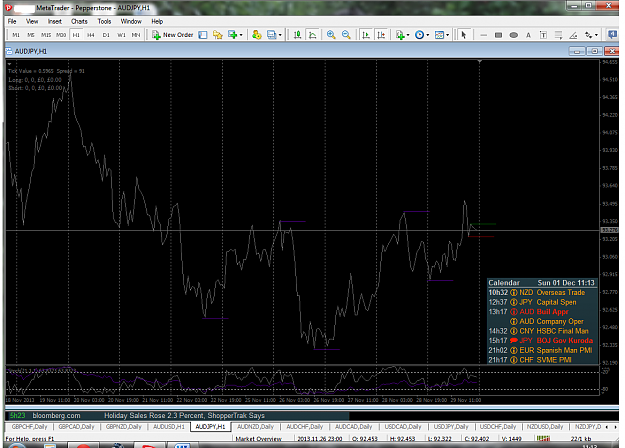Open the Charts menu
625x448 pixels.
[x=79, y=22]
